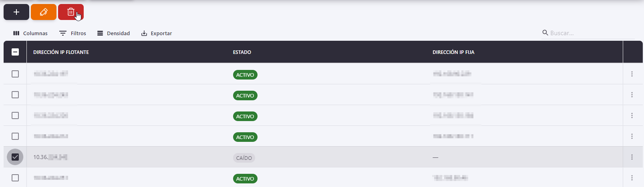Check the last visible row's checkbox
Viewport: 644px width, 187px height.
tap(15, 178)
